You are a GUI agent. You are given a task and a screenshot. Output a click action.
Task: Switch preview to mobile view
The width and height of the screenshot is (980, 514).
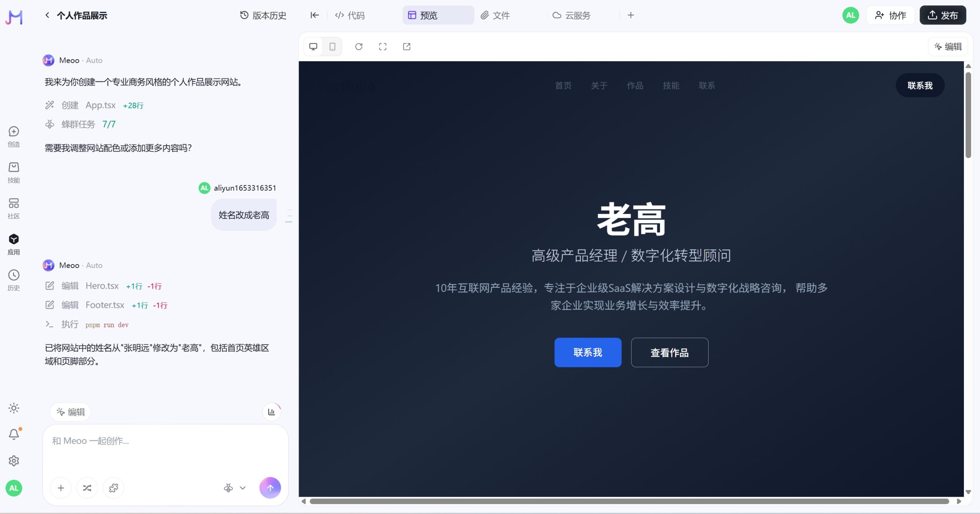[332, 46]
